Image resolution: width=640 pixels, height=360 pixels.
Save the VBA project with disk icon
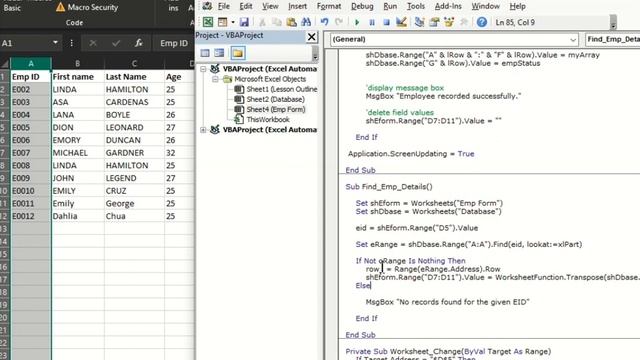tap(244, 22)
